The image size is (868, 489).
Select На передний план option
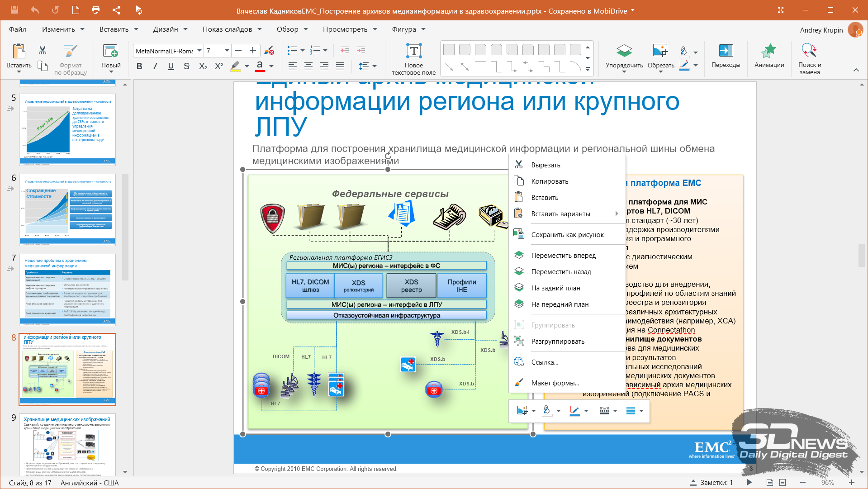point(567,304)
